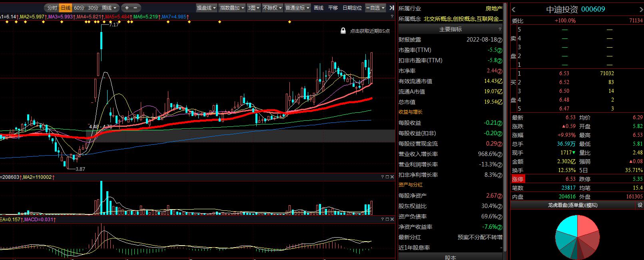Open the 周线 period dropdown
Screen dimensions: 644x260
109,8
